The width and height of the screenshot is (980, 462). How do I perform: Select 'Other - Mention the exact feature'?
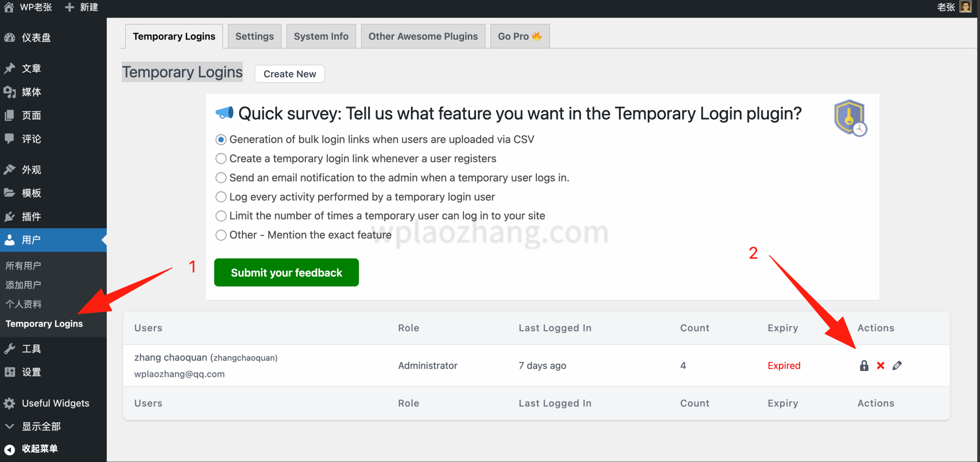point(221,235)
